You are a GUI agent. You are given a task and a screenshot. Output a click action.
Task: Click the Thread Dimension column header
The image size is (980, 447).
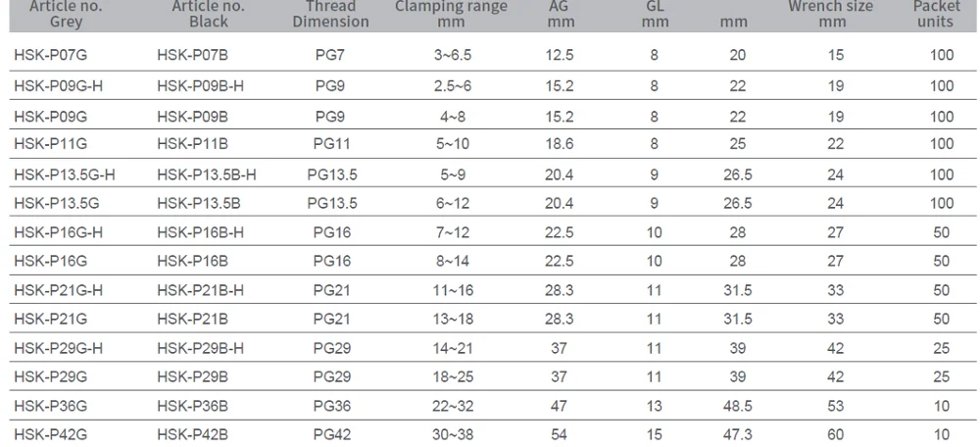(x=330, y=14)
